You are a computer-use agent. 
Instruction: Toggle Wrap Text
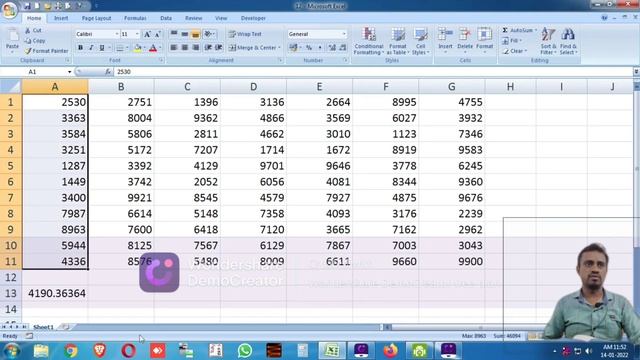(x=245, y=34)
